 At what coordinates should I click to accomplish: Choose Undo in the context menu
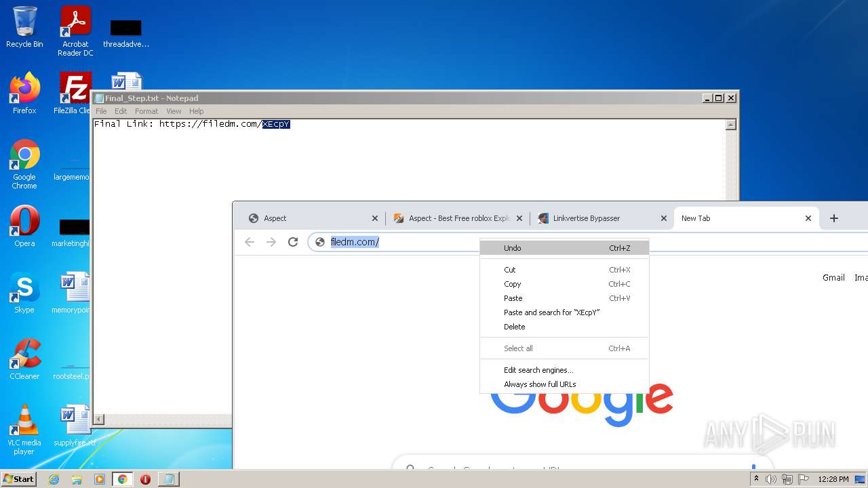pyautogui.click(x=564, y=248)
